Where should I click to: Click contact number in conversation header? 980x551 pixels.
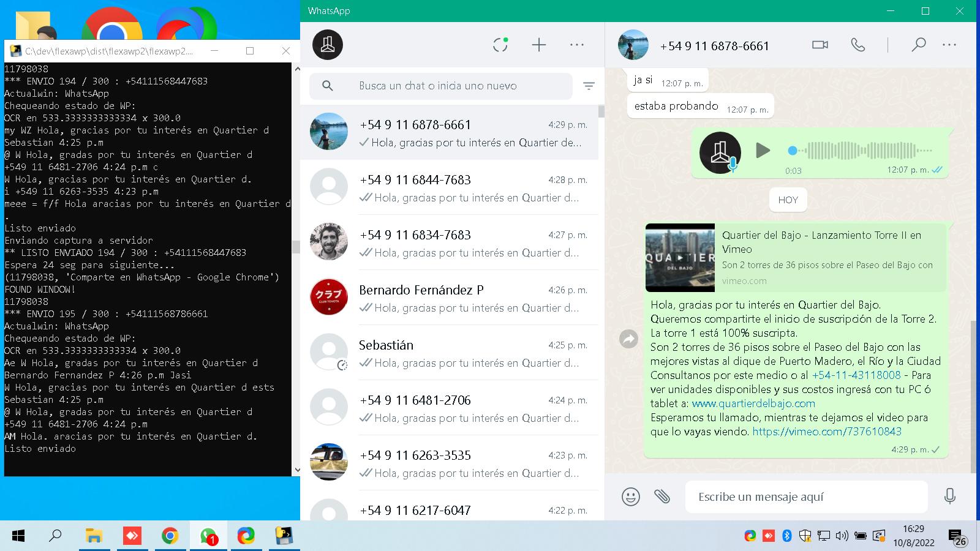pos(714,46)
